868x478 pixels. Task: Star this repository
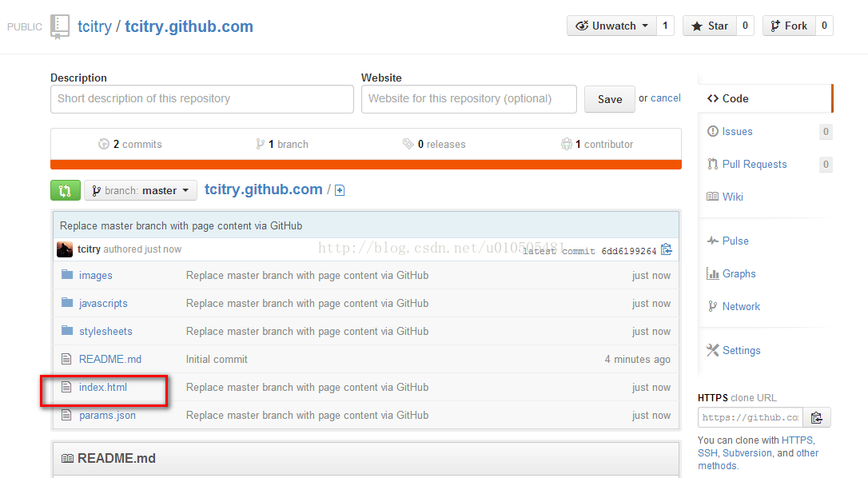tap(709, 26)
